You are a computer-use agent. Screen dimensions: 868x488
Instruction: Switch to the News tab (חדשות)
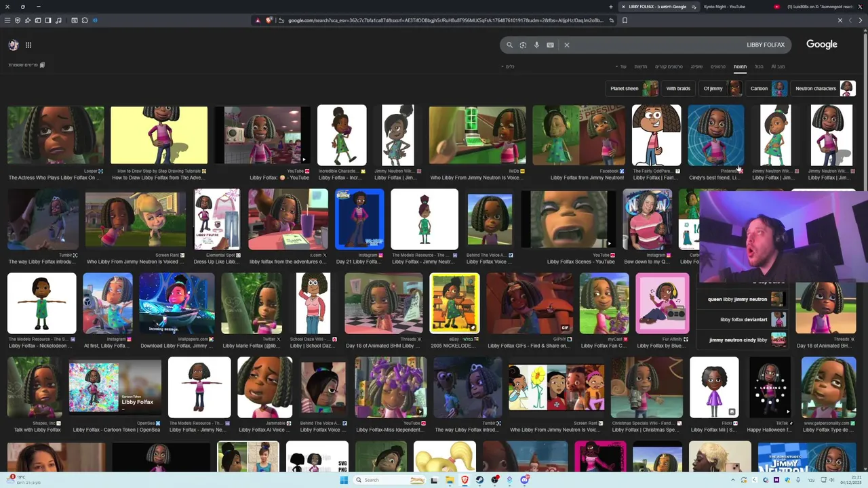641,66
